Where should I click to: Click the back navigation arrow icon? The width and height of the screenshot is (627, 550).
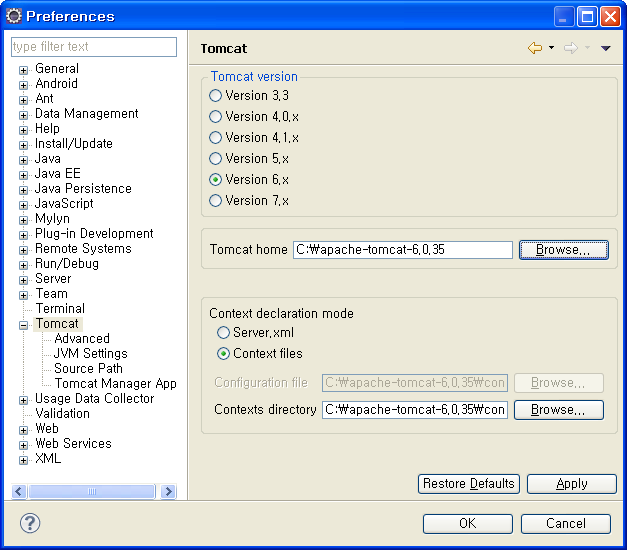coord(535,48)
